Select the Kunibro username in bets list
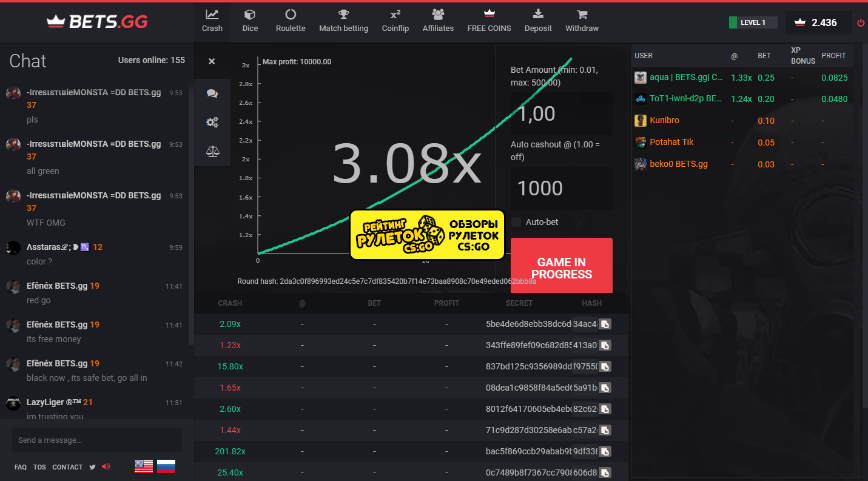Viewport: 868px width, 481px height. pyautogui.click(x=665, y=121)
